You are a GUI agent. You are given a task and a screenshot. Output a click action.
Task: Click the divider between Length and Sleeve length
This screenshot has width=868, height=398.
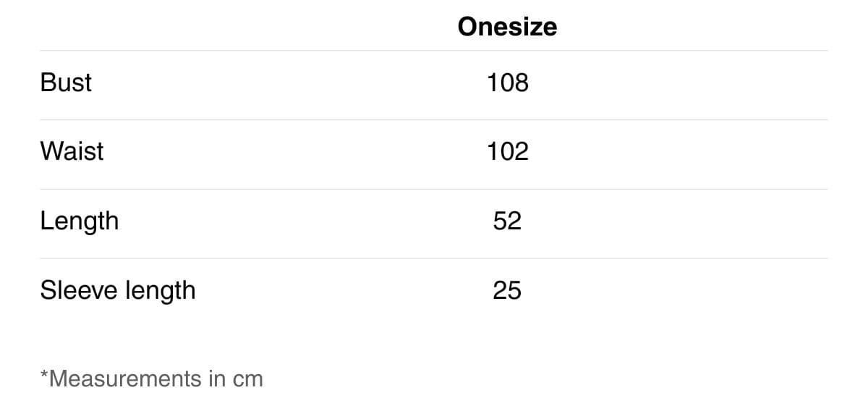coord(434,258)
